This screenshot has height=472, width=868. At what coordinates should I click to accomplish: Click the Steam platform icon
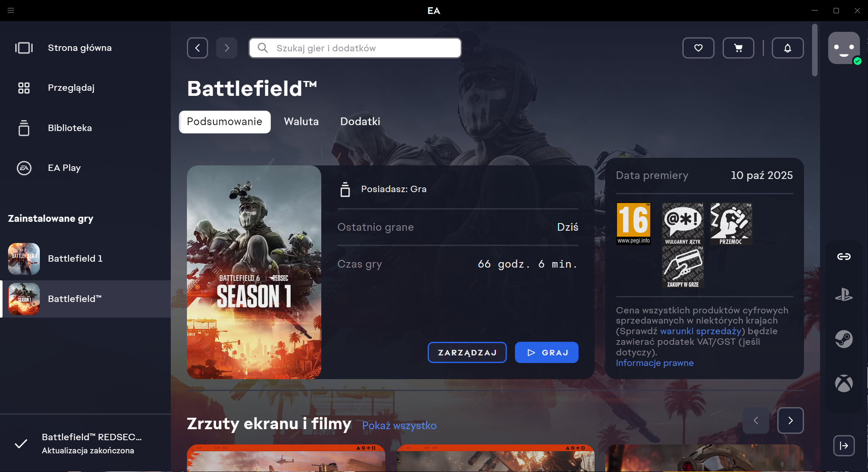pos(843,339)
